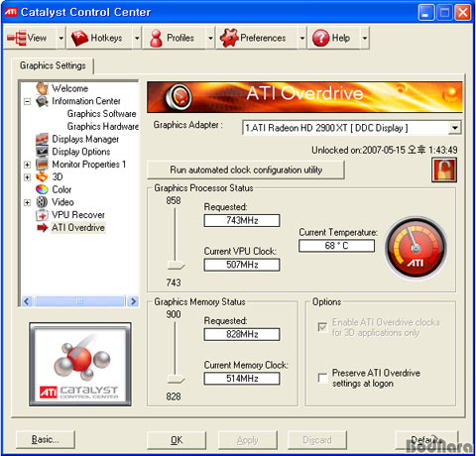Viewport: 476px width, 456px height.
Task: Click the Video film reel icon
Action: [x=42, y=202]
